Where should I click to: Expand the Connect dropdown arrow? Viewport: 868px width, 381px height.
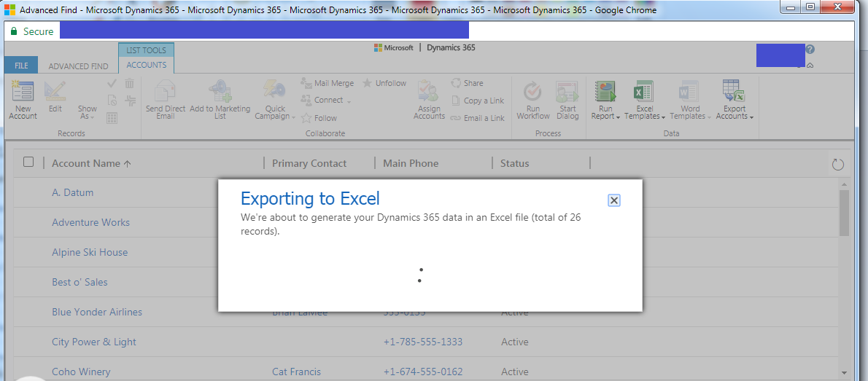tap(349, 101)
